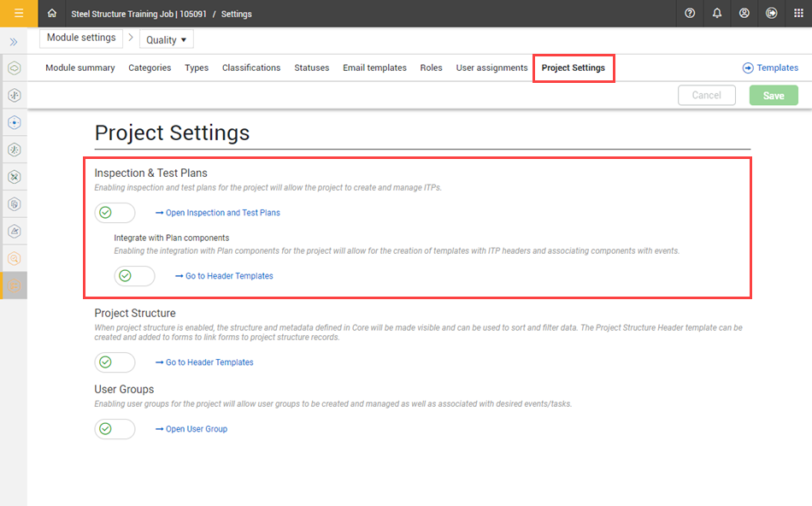Click the Home icon in top bar
Viewport: 812px width, 506px height.
(x=51, y=14)
